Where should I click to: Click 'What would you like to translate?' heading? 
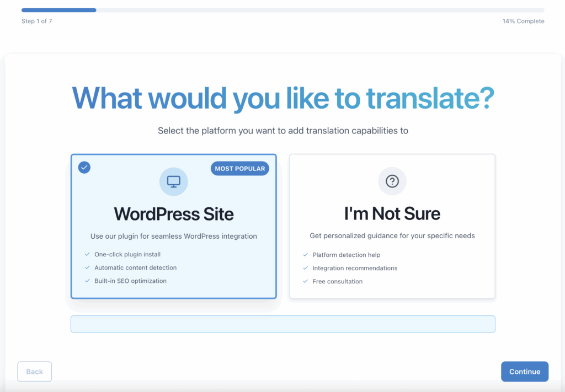283,98
